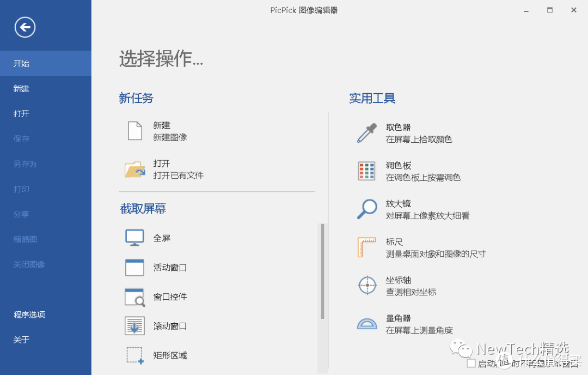Viewport: 588px width, 375px height.
Task: Click the Open existing file folder icon
Action: pos(134,169)
